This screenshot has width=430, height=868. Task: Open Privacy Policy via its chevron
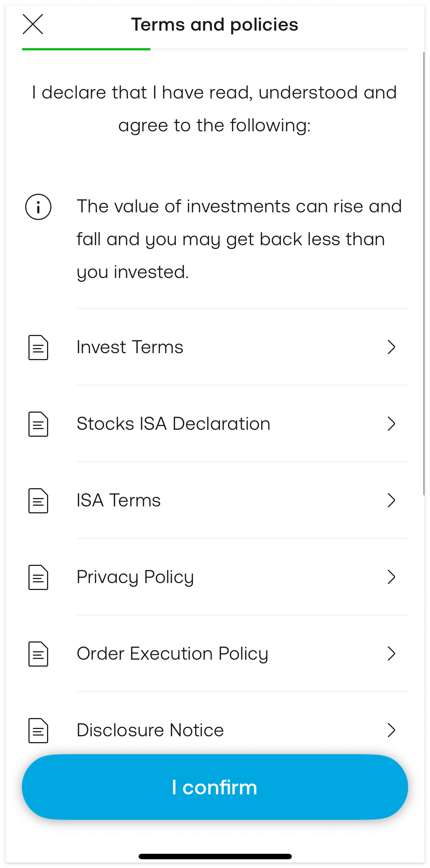(x=391, y=577)
